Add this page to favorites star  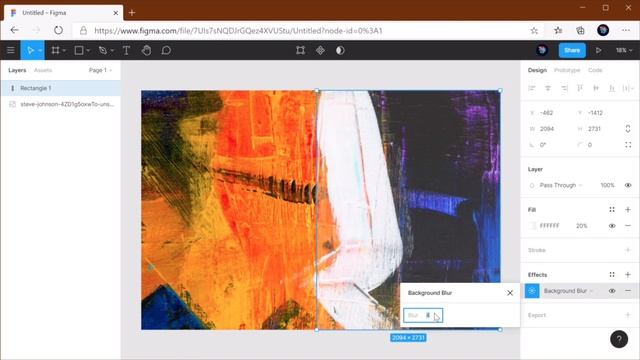tap(534, 30)
